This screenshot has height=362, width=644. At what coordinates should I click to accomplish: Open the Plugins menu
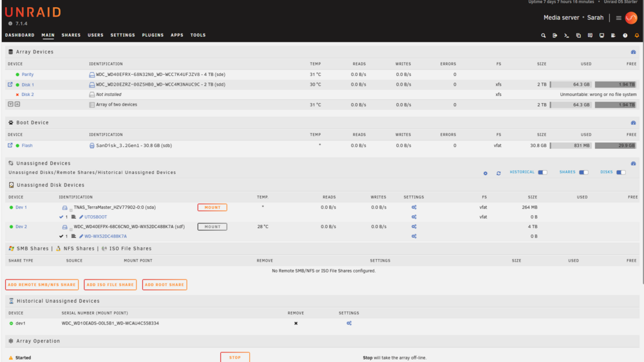pos(153,35)
